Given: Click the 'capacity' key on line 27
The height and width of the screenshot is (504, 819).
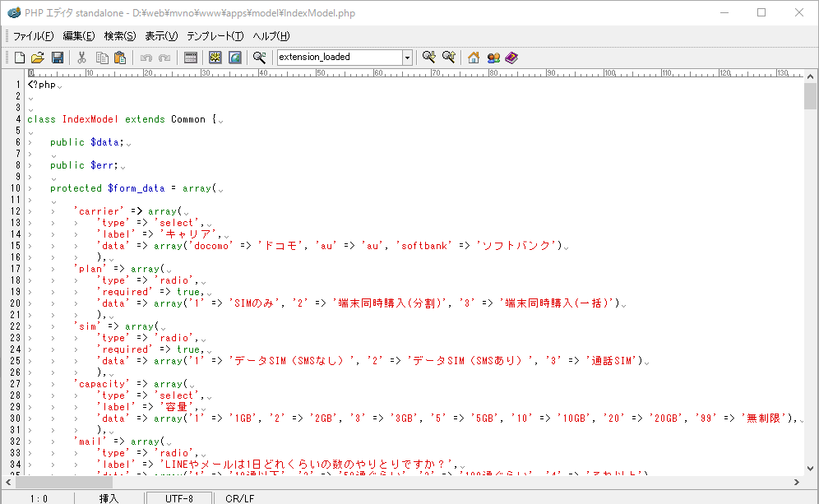Looking at the screenshot, I should 102,384.
